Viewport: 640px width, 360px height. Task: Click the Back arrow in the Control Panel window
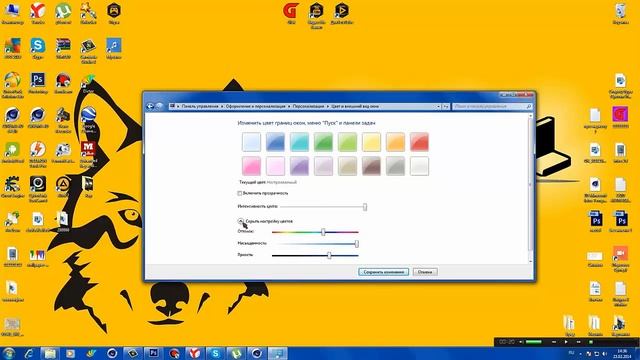tap(150, 106)
